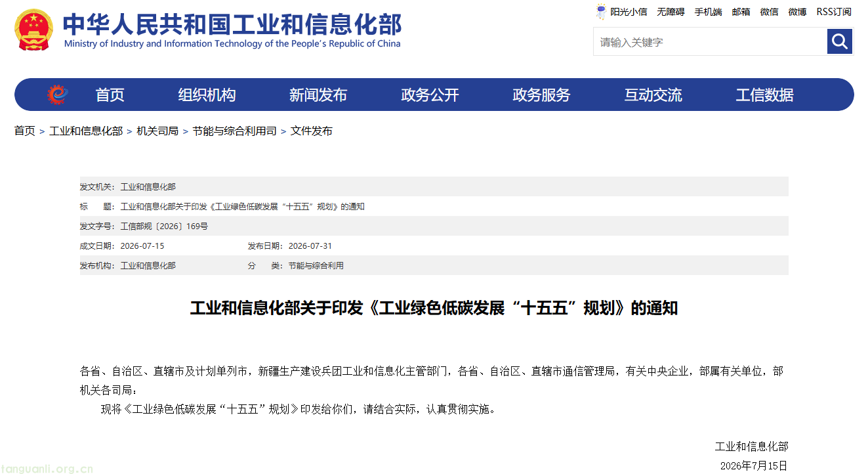Click the English ministry name subtitle

(x=232, y=44)
